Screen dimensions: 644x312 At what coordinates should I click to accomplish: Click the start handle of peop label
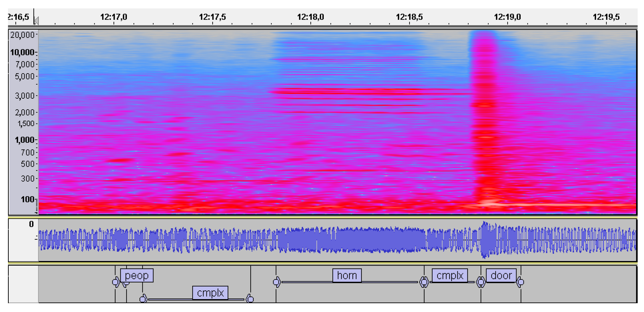[116, 282]
